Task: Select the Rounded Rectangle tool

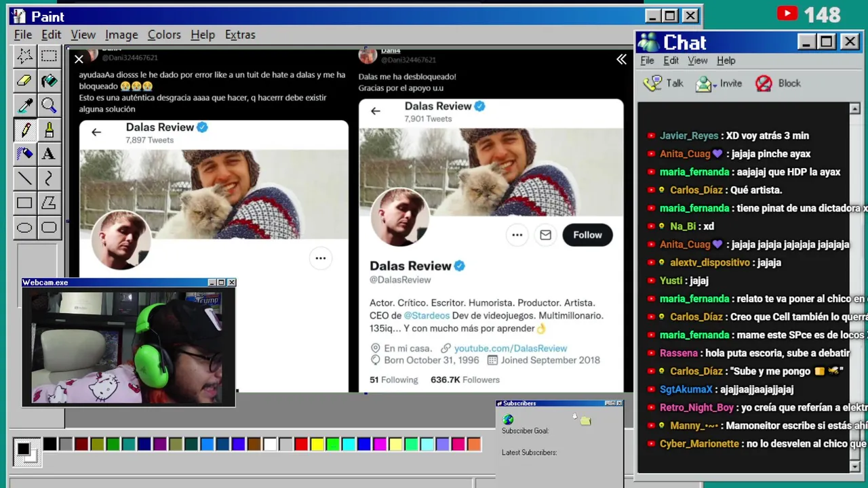Action: [49, 227]
